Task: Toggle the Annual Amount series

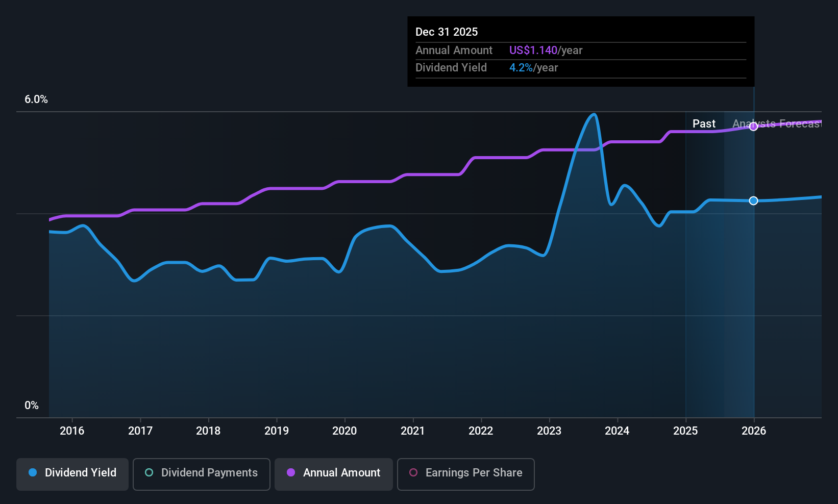Action: click(x=334, y=474)
